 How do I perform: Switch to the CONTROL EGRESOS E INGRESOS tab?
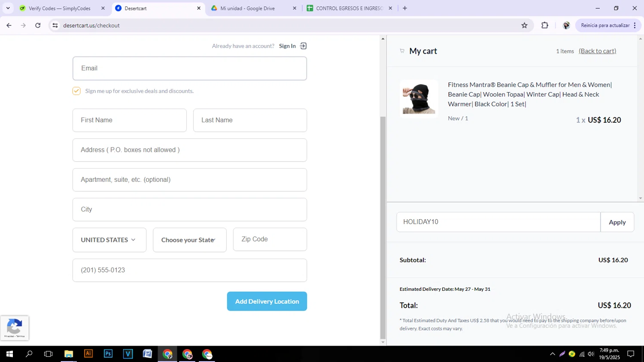349,8
